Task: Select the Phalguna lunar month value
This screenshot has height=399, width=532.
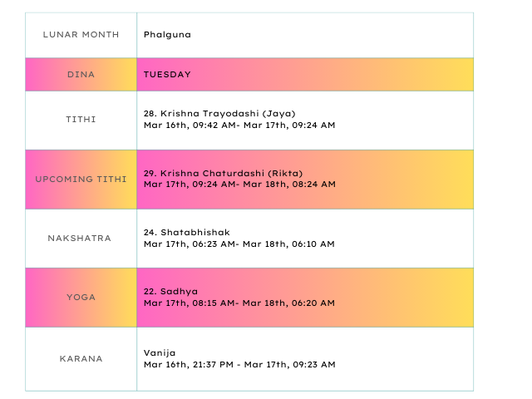Action: (165, 35)
